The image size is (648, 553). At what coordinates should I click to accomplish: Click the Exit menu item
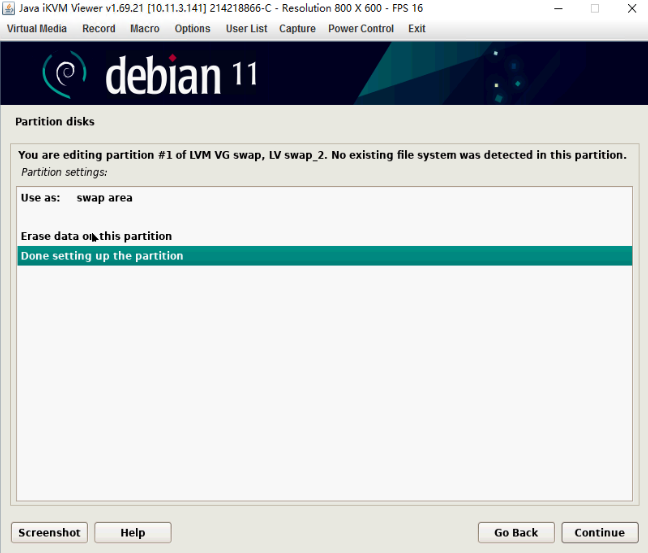point(417,29)
